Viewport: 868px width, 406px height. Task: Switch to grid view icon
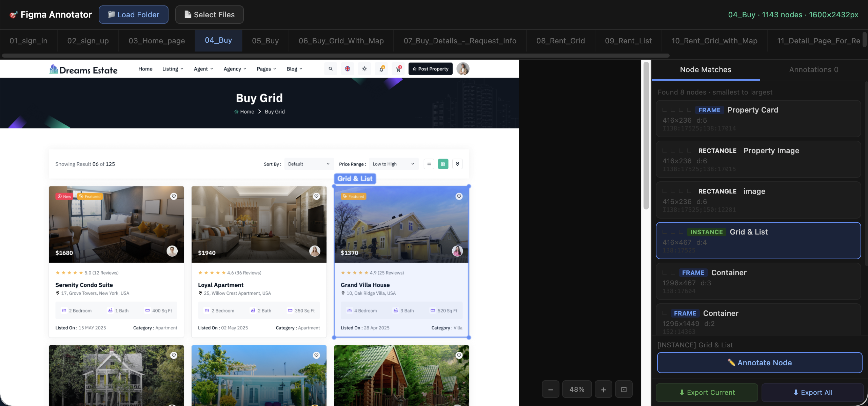click(x=443, y=164)
